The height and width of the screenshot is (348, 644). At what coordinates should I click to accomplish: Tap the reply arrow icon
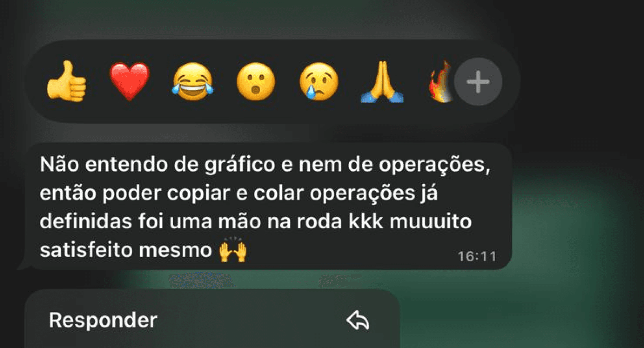pyautogui.click(x=358, y=320)
